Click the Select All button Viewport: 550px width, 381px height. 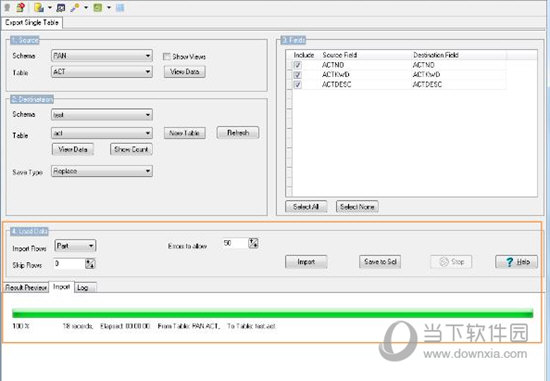coord(306,207)
